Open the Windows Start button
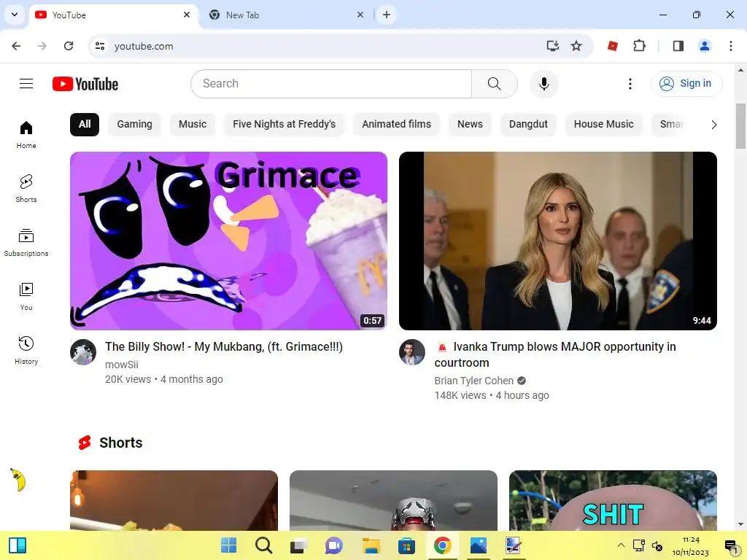Image resolution: width=747 pixels, height=560 pixels. click(x=228, y=545)
